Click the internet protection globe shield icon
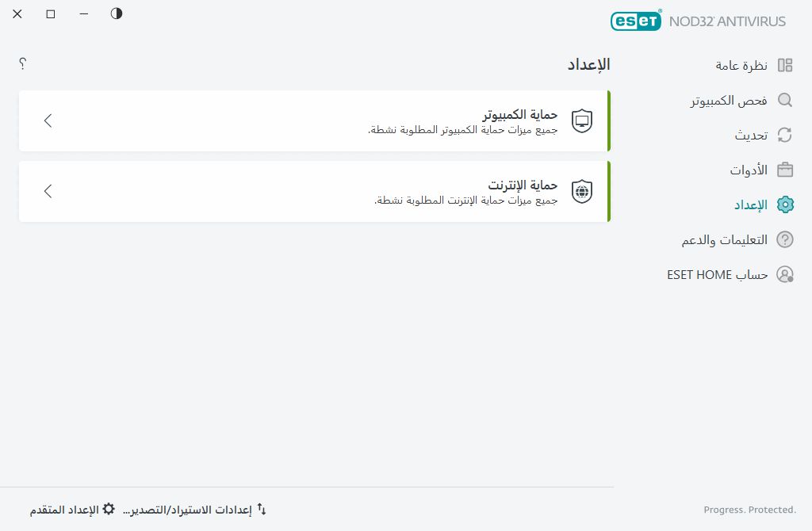This screenshot has height=531, width=812. tap(581, 190)
